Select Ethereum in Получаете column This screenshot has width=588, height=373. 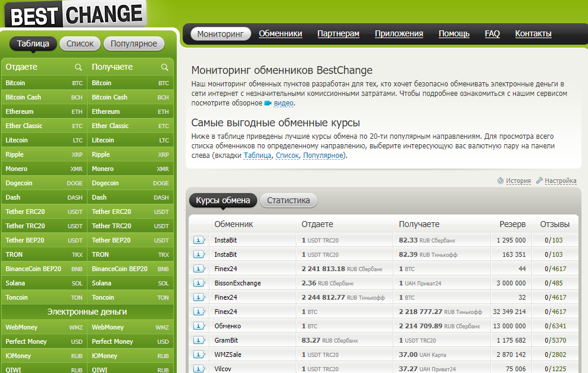pyautogui.click(x=105, y=111)
